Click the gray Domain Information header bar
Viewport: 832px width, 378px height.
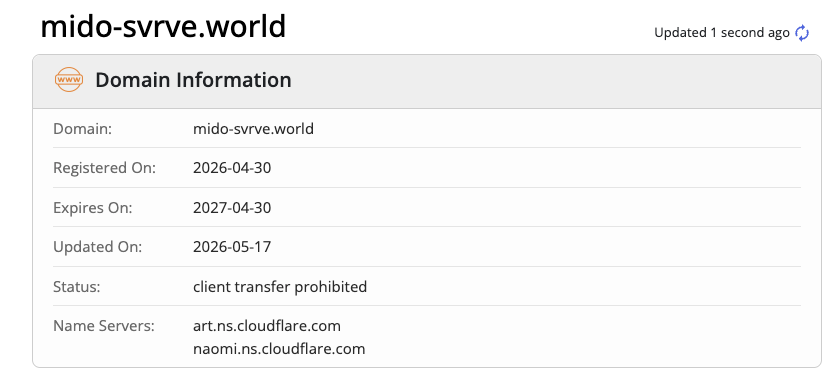pos(427,82)
